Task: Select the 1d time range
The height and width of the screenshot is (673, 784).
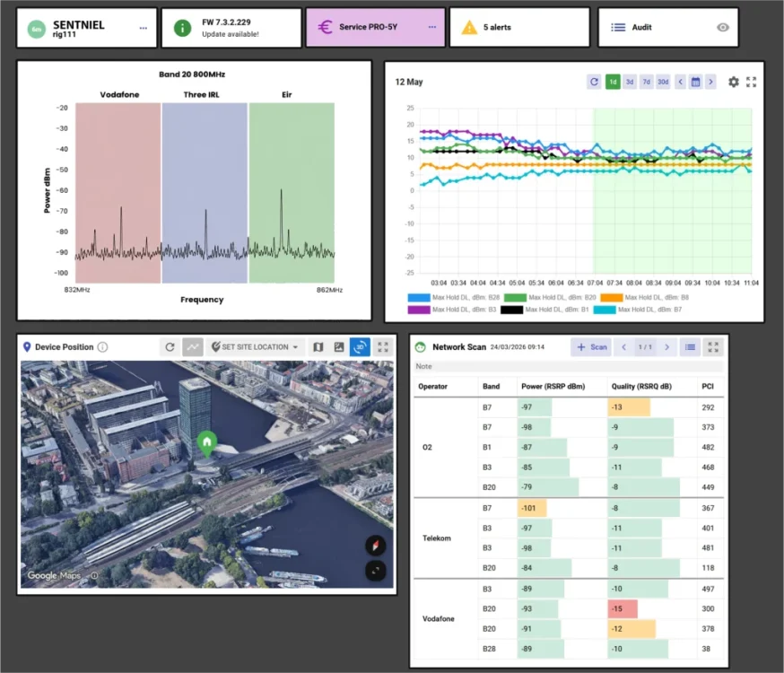Action: 613,82
